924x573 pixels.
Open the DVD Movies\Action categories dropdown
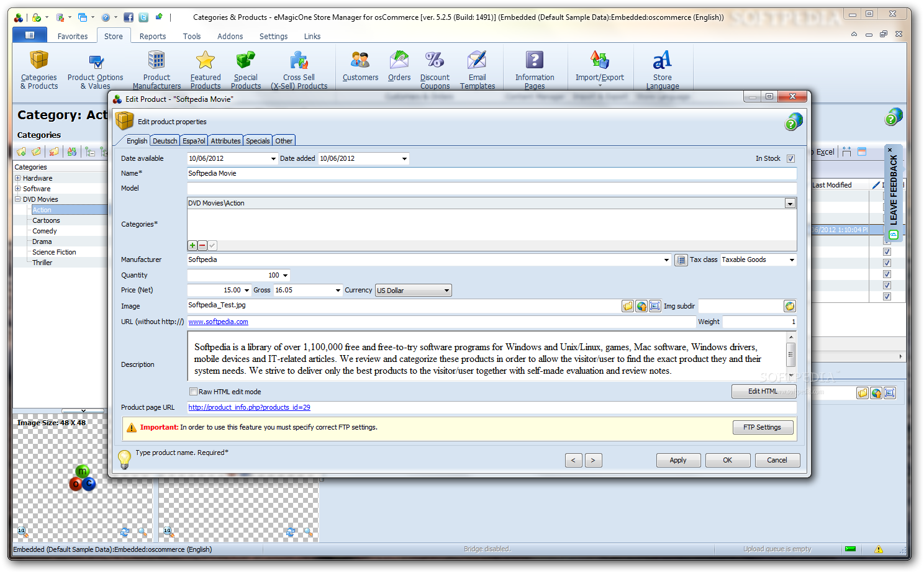[790, 204]
